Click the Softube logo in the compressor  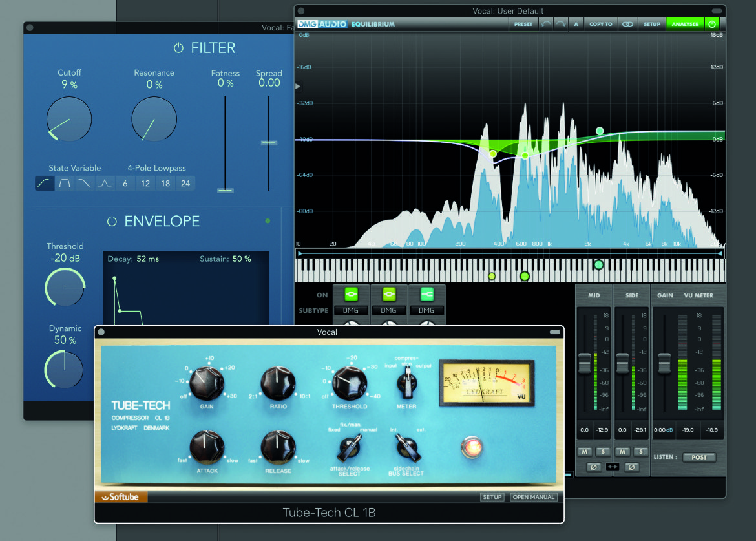[121, 497]
